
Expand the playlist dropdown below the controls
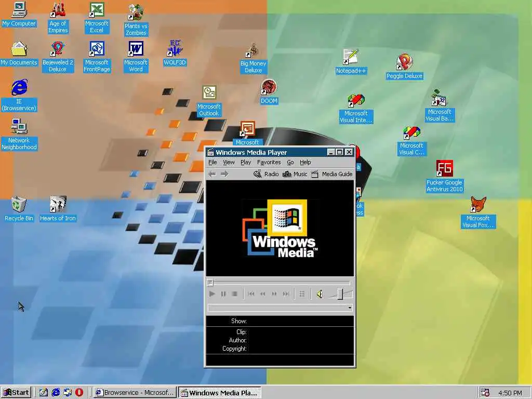coord(350,308)
